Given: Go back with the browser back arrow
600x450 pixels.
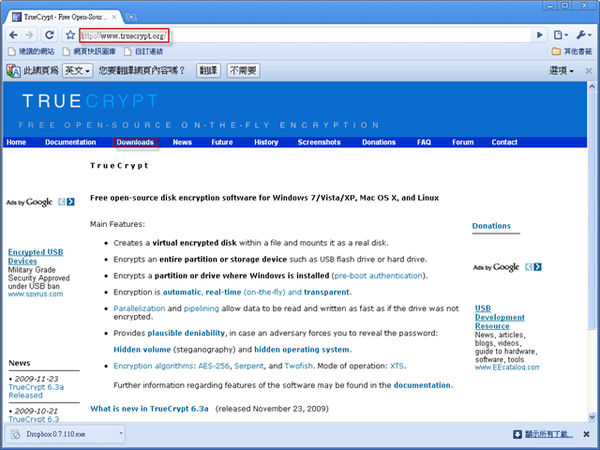Looking at the screenshot, I should pyautogui.click(x=13, y=35).
